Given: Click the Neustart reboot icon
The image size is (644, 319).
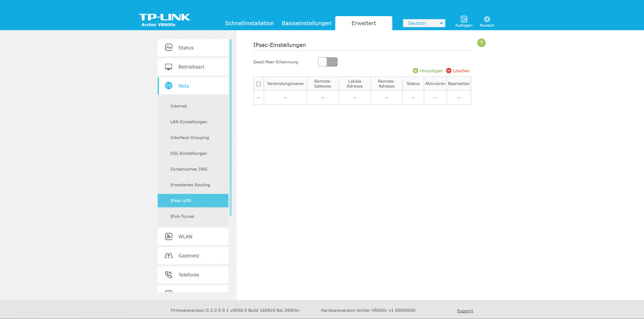Looking at the screenshot, I should pyautogui.click(x=487, y=19).
